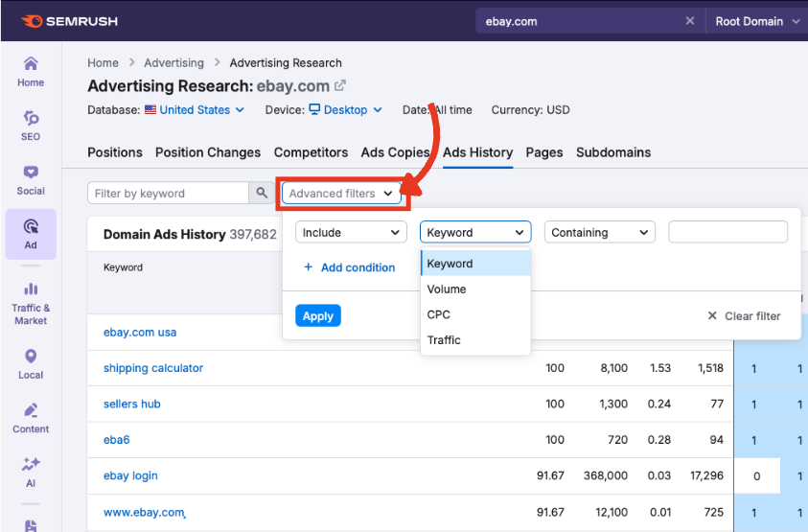The height and width of the screenshot is (532, 808).
Task: Change the United States database
Action: click(195, 110)
